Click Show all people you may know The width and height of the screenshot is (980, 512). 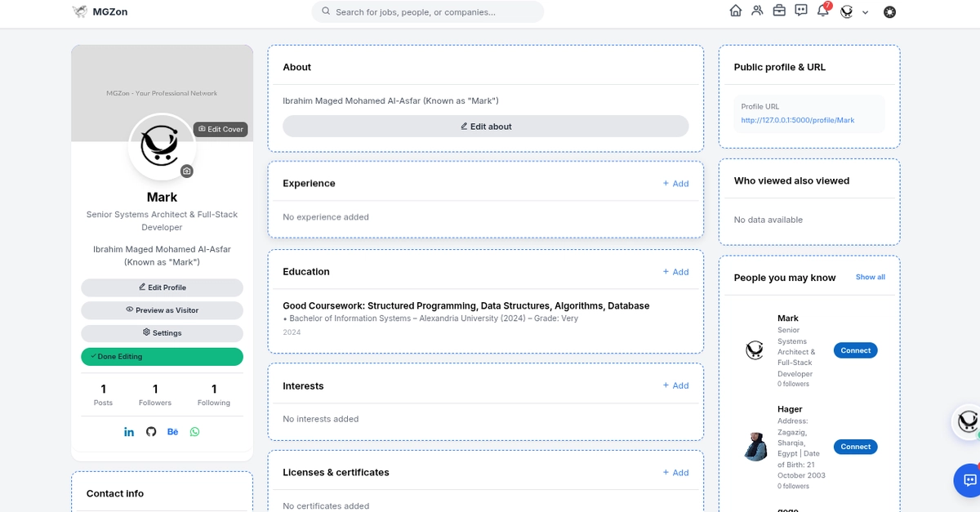point(871,277)
